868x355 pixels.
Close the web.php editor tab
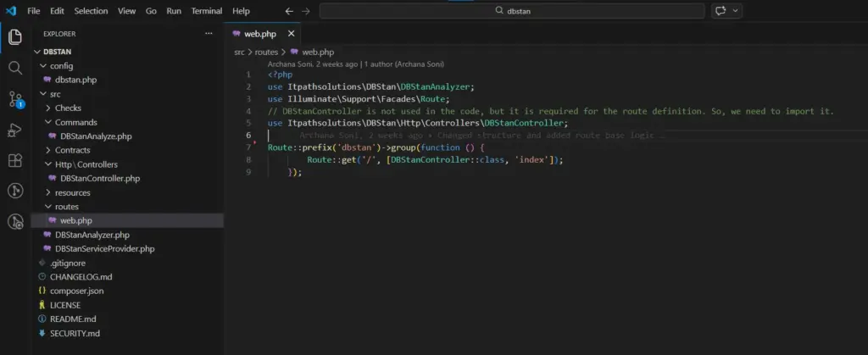tap(292, 34)
